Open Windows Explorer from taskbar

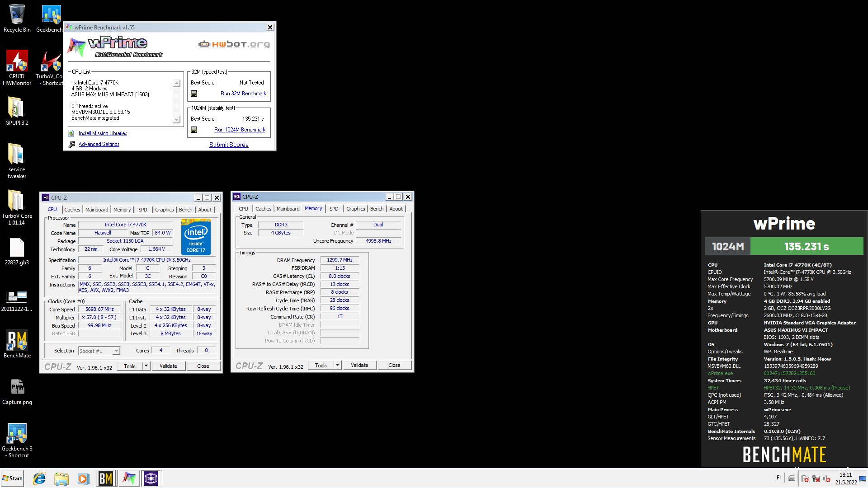click(x=61, y=479)
